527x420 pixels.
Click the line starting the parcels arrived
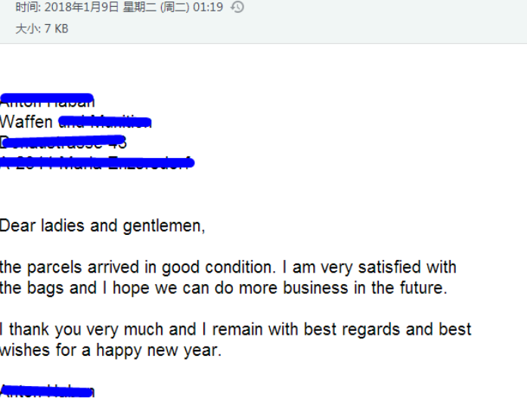click(228, 267)
